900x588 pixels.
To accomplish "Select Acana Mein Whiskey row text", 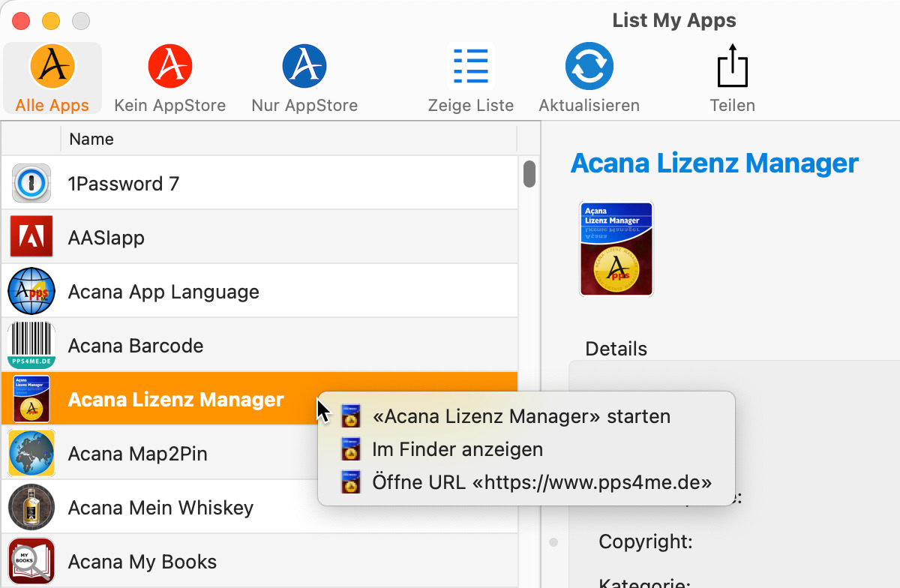I will pos(160,508).
